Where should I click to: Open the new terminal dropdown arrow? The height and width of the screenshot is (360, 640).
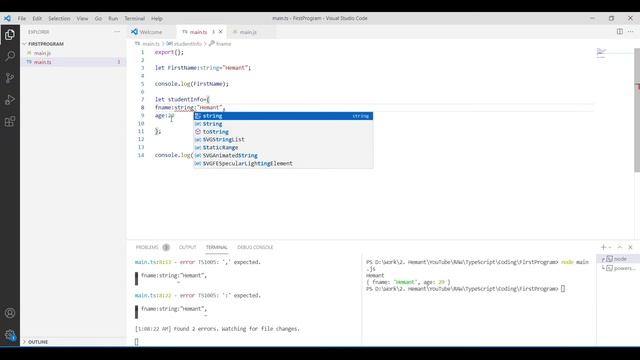pos(610,247)
